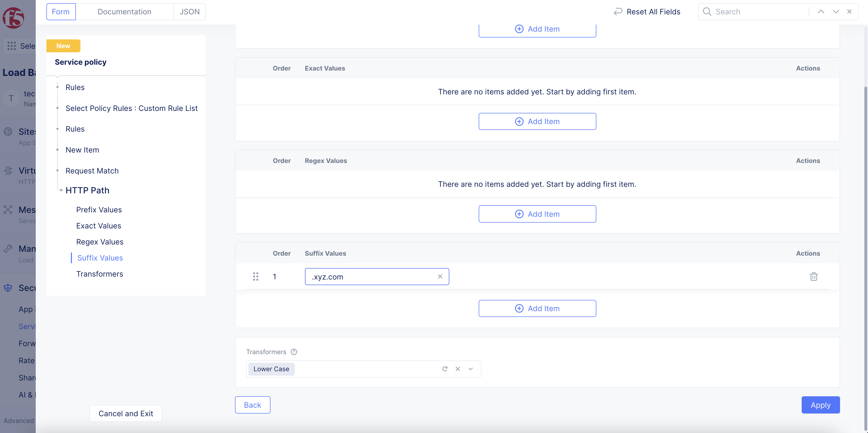Close the search box with X
868x433 pixels.
[x=850, y=12]
